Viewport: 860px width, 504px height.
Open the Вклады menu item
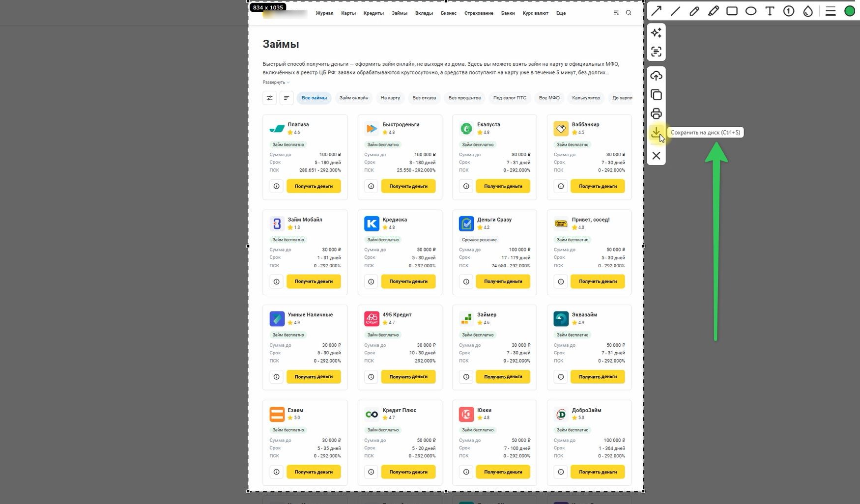424,13
